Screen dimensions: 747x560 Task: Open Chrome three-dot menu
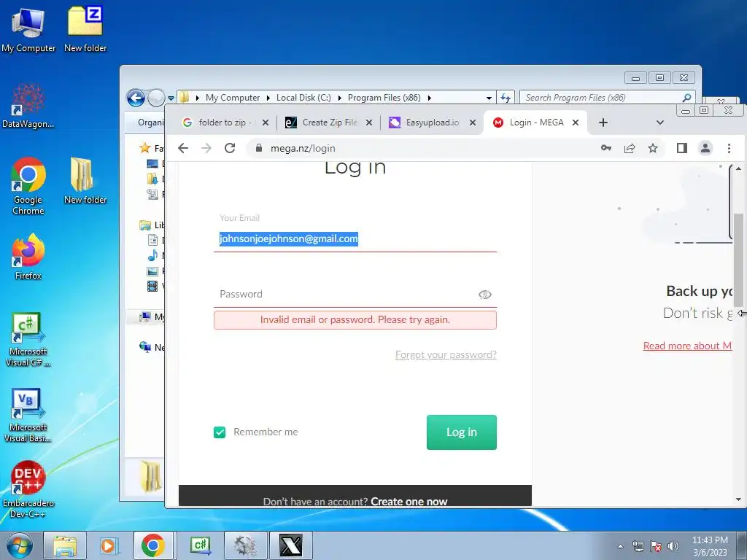click(x=729, y=148)
